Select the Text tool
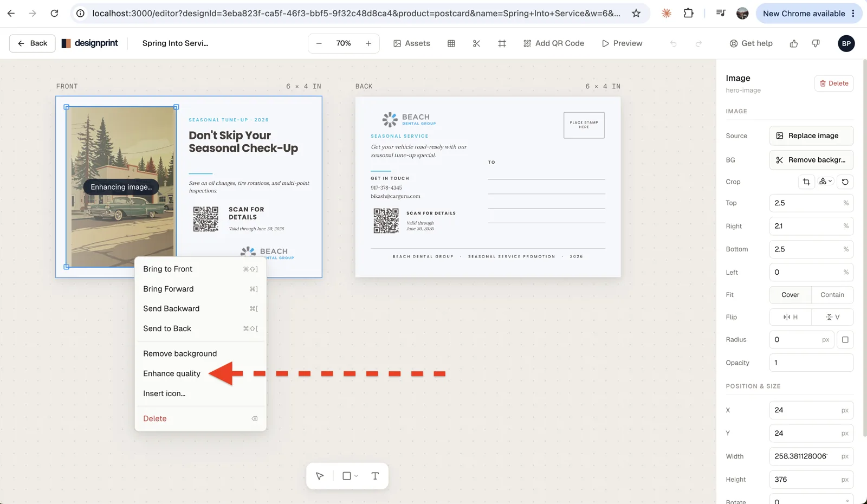867x504 pixels. (x=375, y=476)
